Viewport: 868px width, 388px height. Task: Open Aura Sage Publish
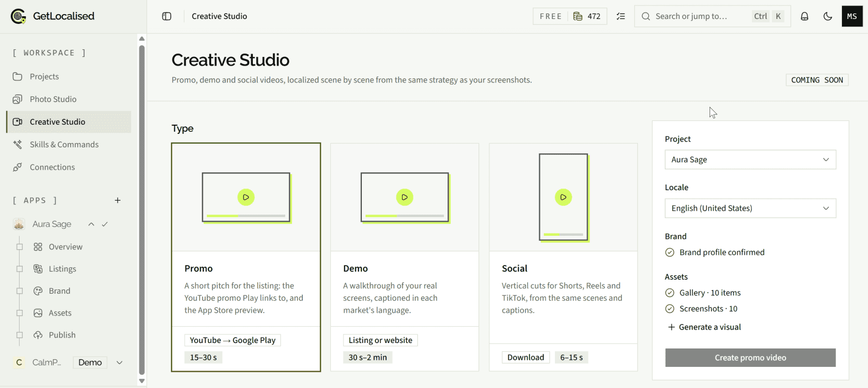click(x=62, y=335)
